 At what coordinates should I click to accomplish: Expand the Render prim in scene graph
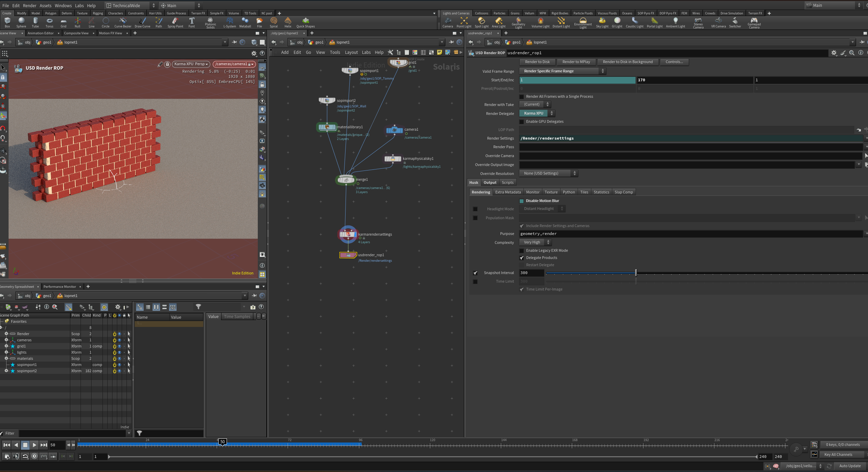[6, 334]
